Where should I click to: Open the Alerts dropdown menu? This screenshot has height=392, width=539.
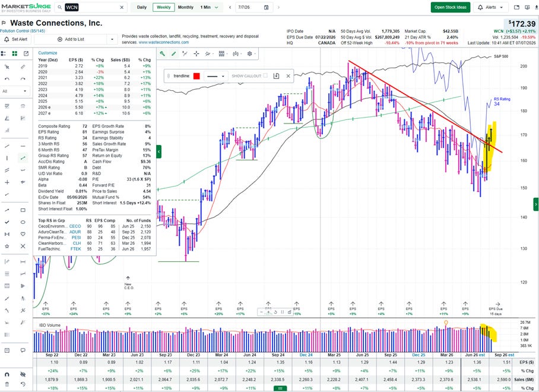(491, 7)
